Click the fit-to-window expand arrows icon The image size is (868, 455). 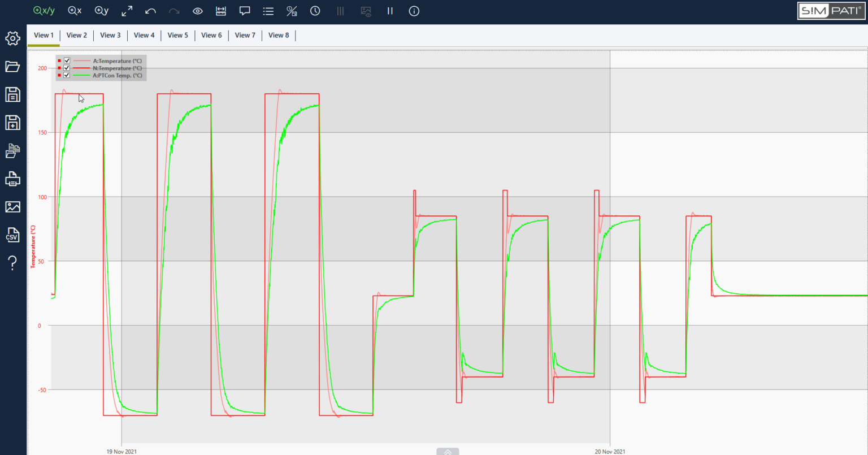point(127,11)
